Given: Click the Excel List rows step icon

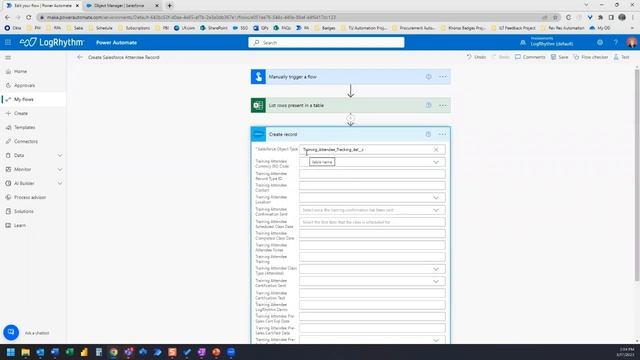Looking at the screenshot, I should click(258, 105).
